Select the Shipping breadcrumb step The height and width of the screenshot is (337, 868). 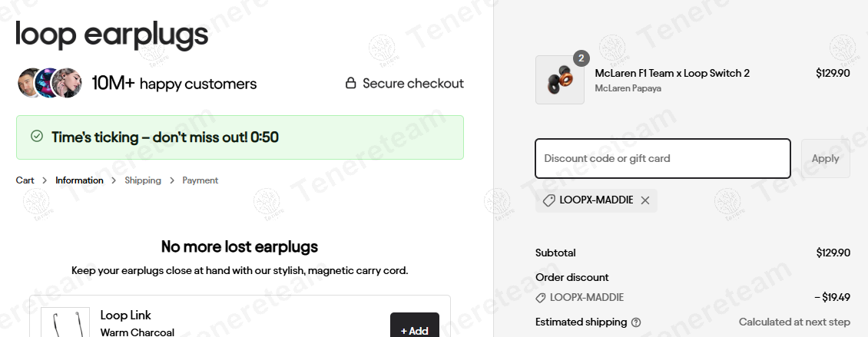(x=143, y=180)
